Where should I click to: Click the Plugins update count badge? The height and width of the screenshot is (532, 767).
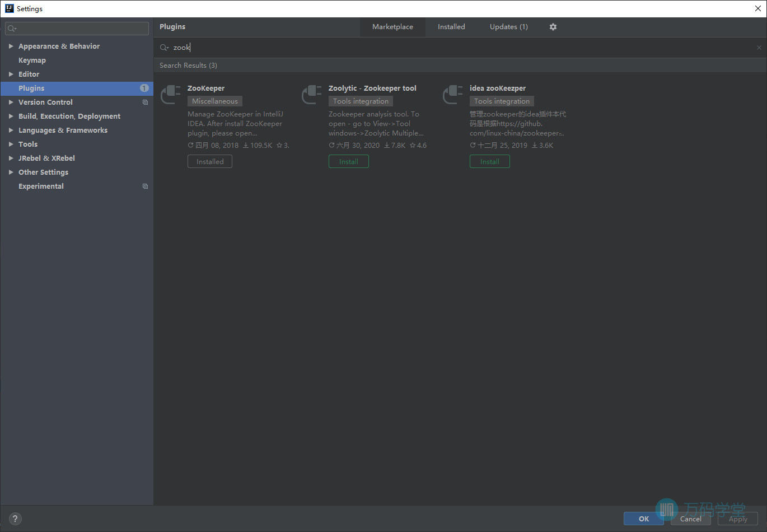pyautogui.click(x=144, y=88)
